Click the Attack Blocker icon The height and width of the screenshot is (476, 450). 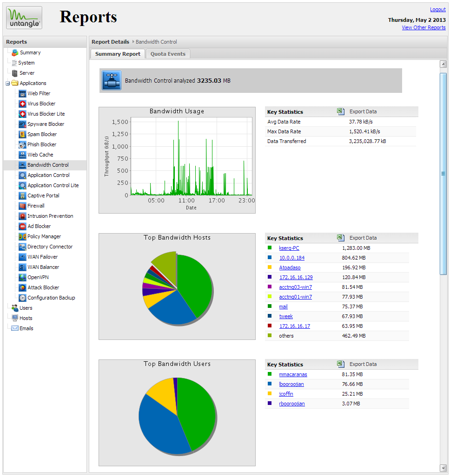22,288
